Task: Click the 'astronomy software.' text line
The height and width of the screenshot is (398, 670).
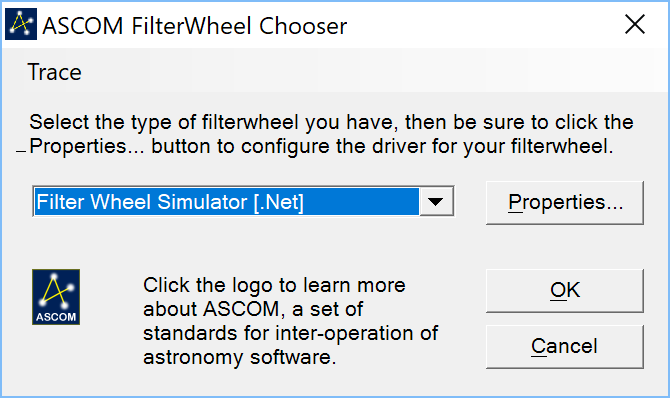Action: (x=240, y=357)
